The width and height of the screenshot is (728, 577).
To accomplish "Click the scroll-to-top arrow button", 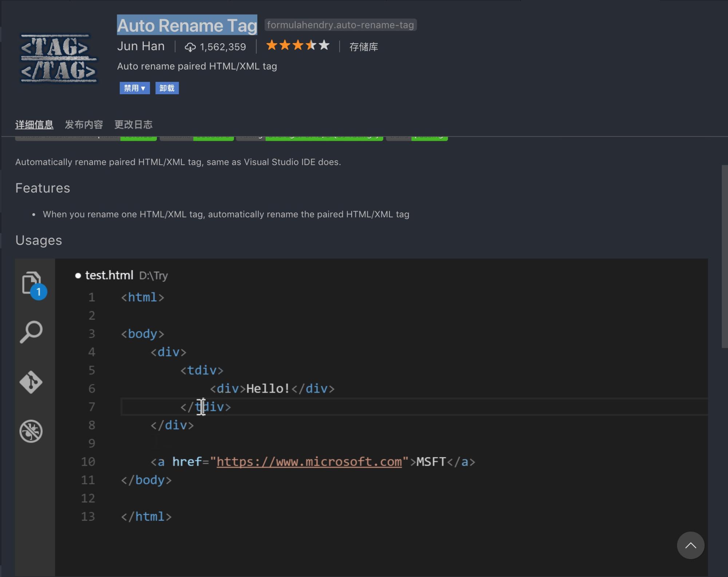I will [691, 545].
